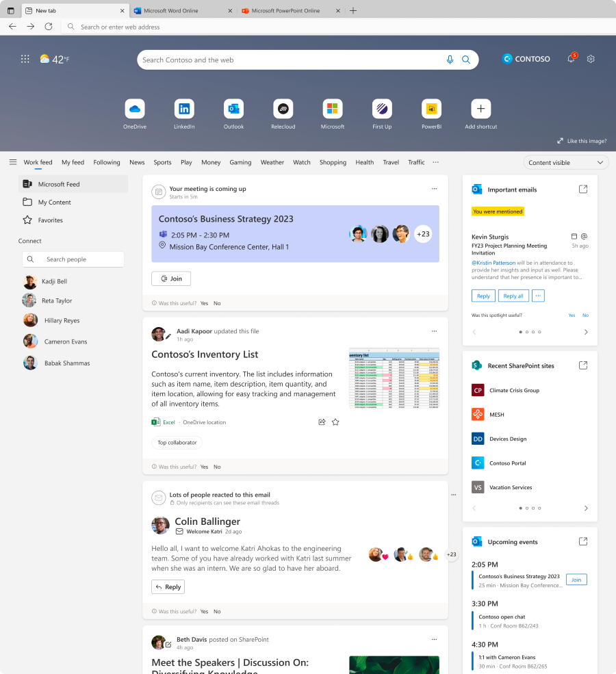Open the First Up shortcut
The height and width of the screenshot is (674, 616).
tap(382, 109)
